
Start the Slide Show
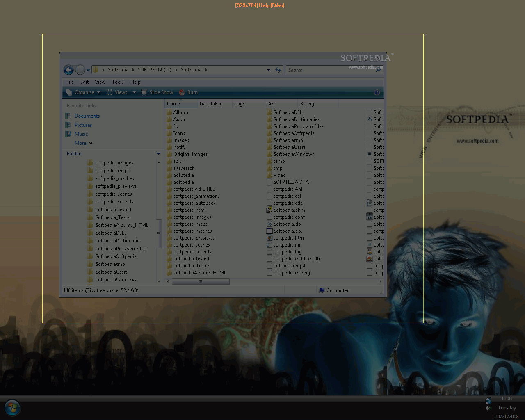coord(157,92)
